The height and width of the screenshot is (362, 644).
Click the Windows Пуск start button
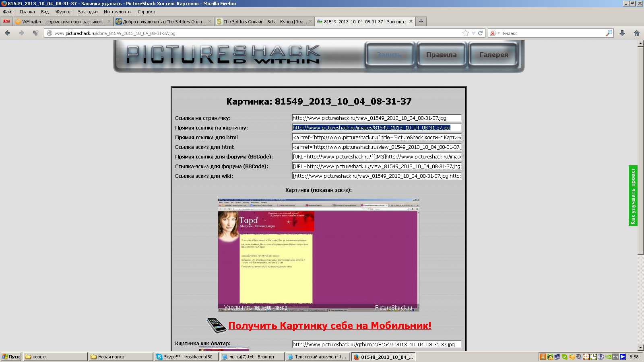click(x=11, y=357)
